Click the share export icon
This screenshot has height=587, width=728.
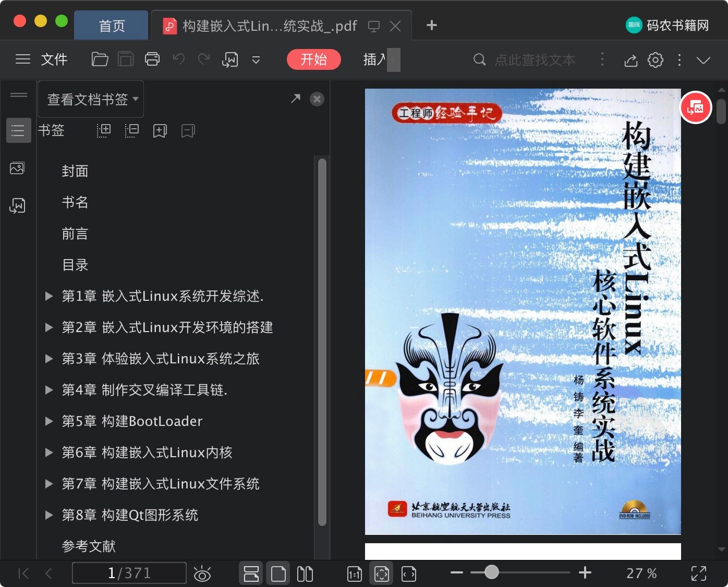(x=631, y=60)
